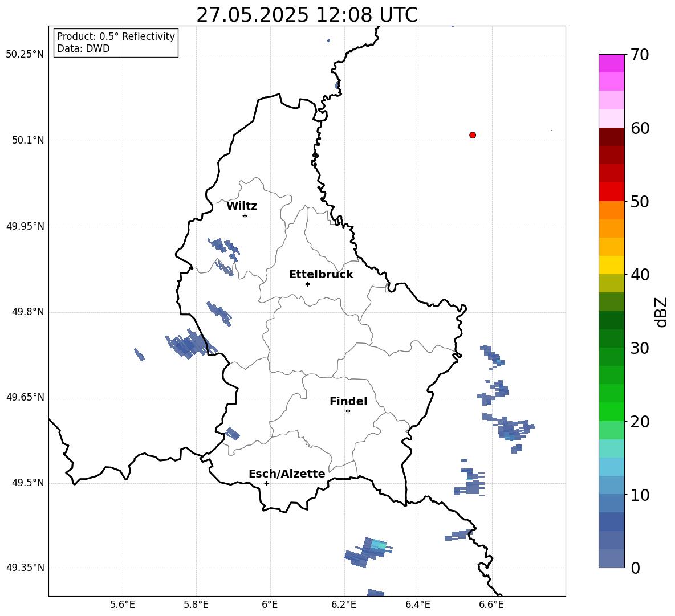Click the dBZ colorbar axis label

coord(662,312)
